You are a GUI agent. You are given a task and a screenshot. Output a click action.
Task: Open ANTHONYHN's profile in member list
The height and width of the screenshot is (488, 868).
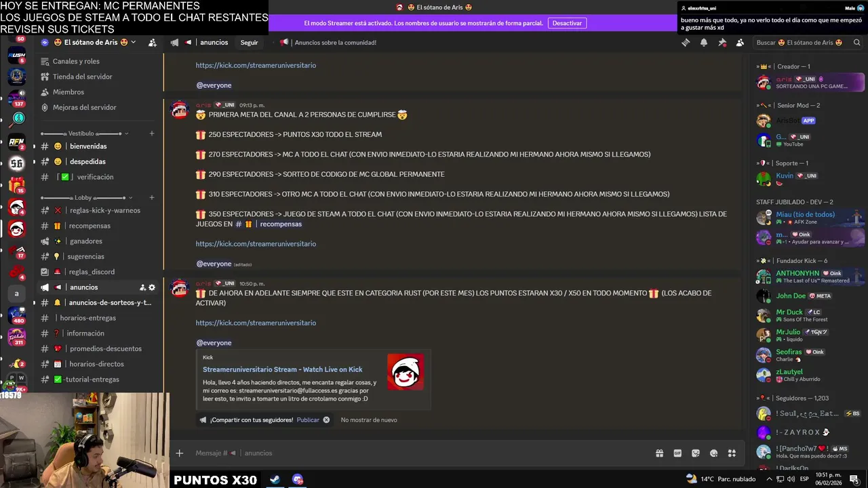tap(810, 277)
